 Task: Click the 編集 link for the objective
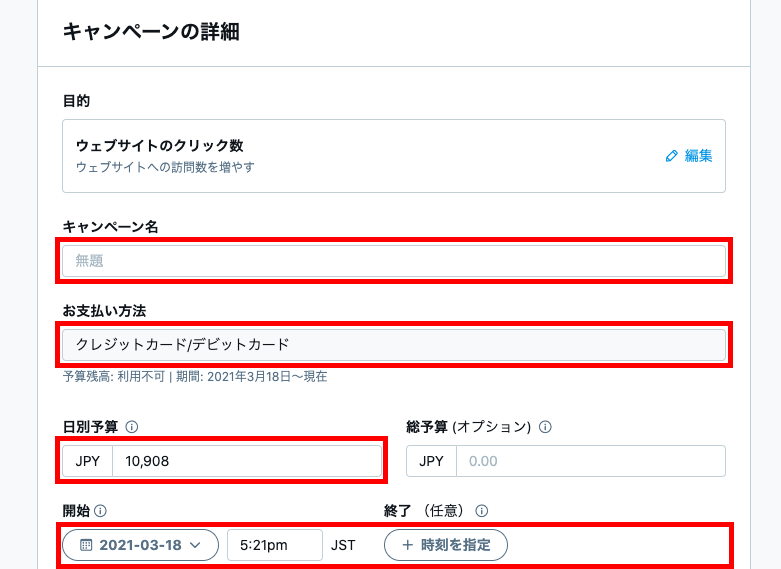698,156
